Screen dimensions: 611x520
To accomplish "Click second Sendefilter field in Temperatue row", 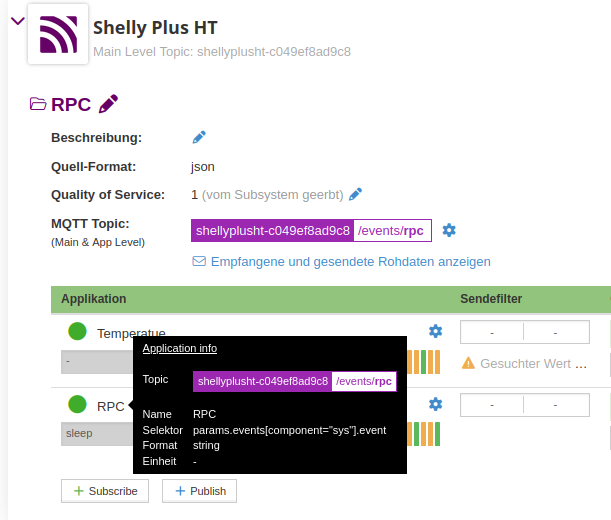I will pos(556,332).
